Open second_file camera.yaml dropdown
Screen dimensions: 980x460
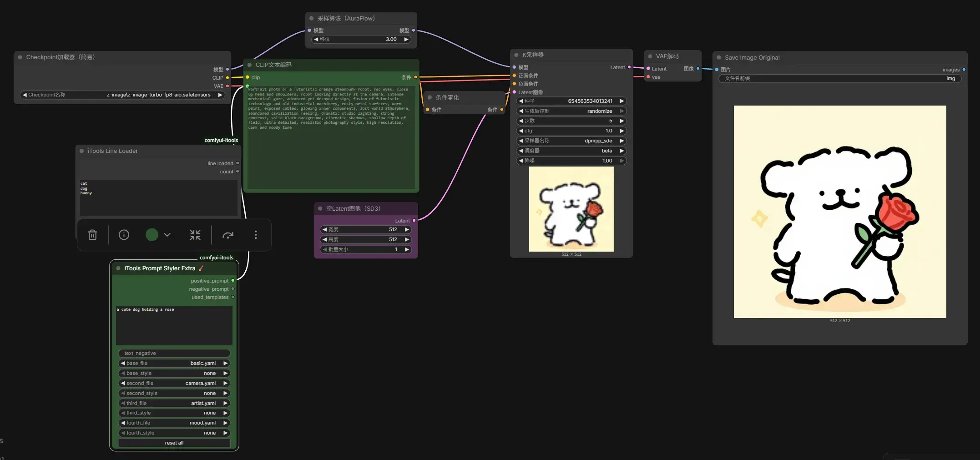pos(174,383)
